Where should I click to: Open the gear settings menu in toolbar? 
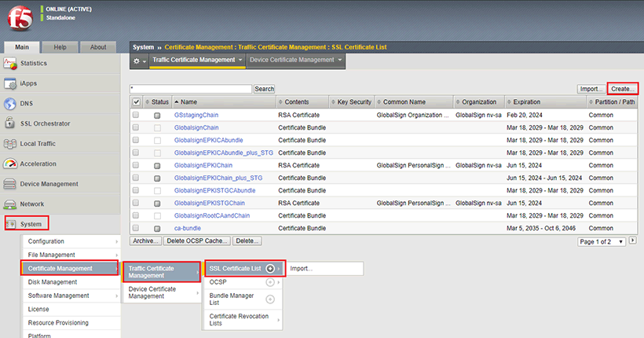(139, 61)
